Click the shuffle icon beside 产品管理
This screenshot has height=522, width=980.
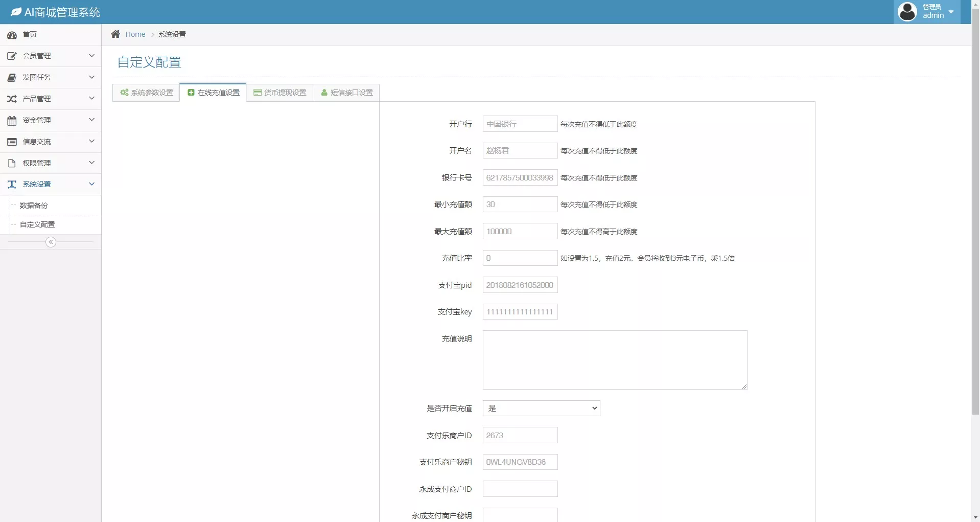coord(12,99)
